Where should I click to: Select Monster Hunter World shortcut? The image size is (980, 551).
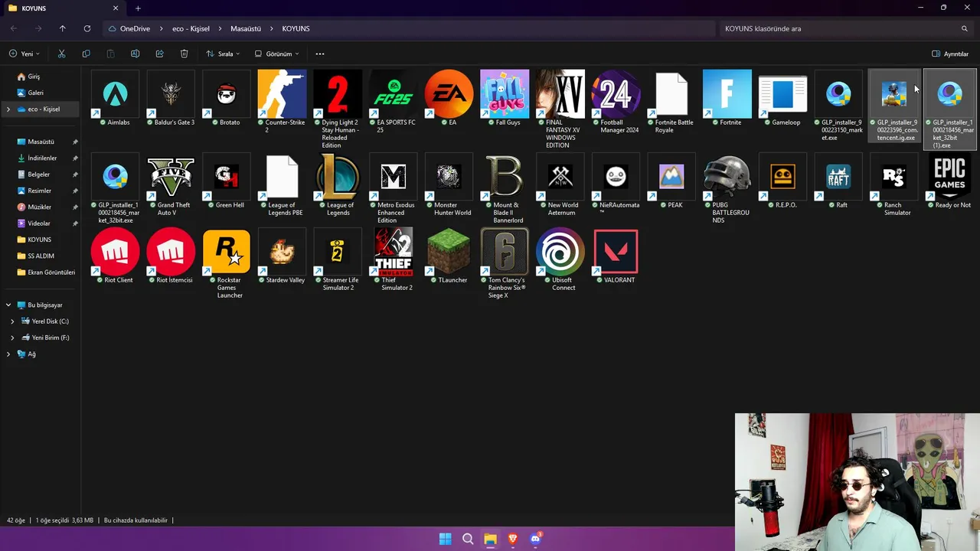[x=449, y=177]
